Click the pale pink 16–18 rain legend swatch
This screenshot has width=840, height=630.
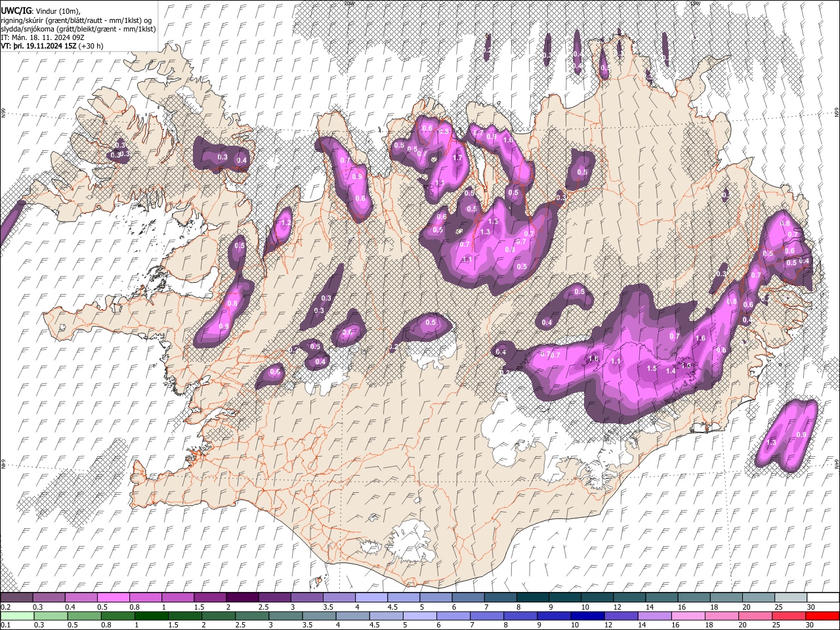[x=687, y=616]
